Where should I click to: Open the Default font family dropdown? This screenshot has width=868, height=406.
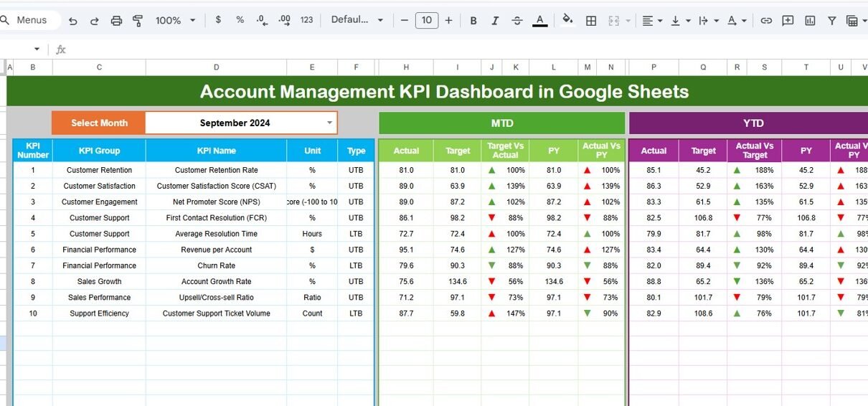point(357,20)
